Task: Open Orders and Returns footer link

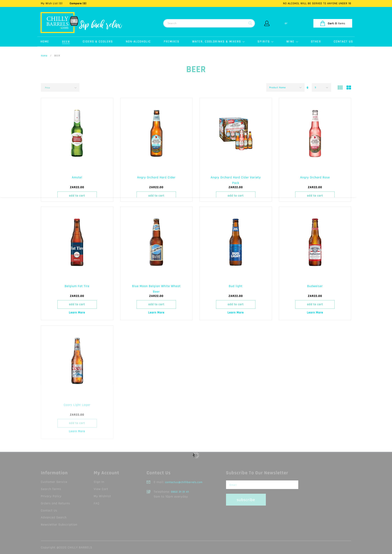Action: pos(56,504)
